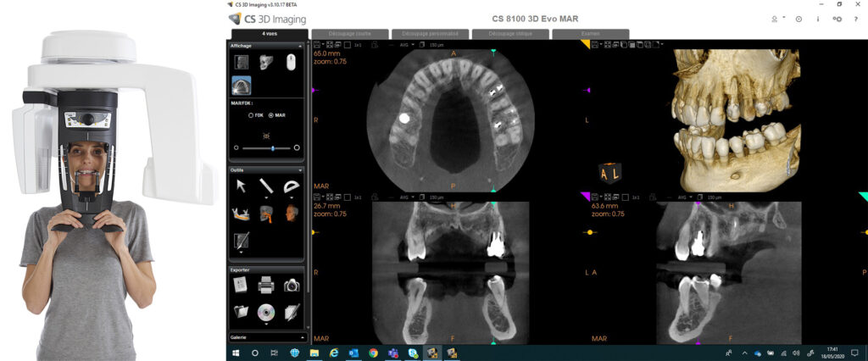Click the yellow slice marker in coronal view
The height and width of the screenshot is (361, 868).
314,232
